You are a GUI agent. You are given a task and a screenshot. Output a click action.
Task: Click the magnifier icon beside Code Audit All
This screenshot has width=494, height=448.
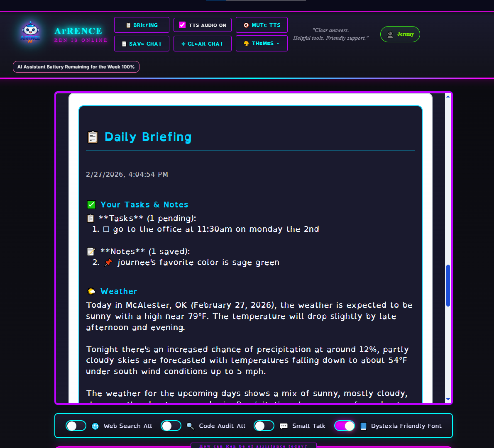pyautogui.click(x=190, y=426)
